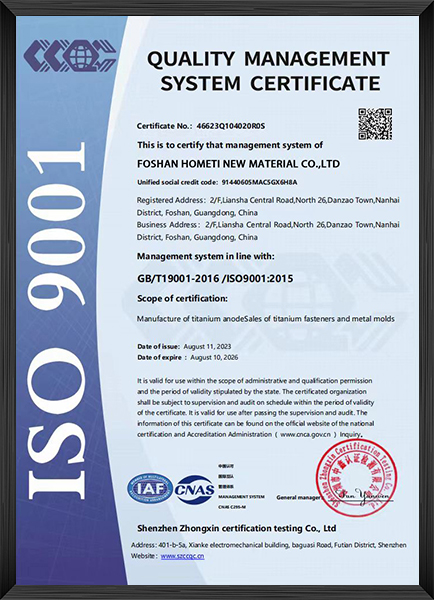
Task: Click 'Management system in line with:' heading
Action: 206,256
